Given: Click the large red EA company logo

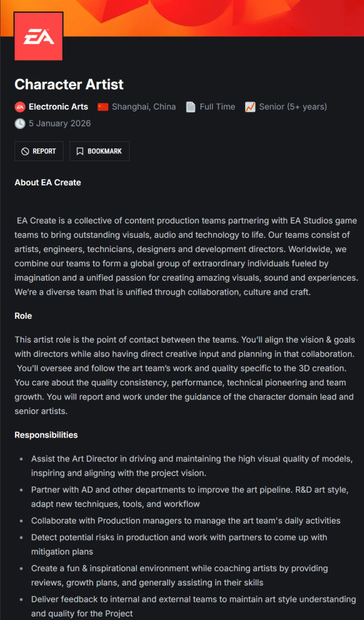Looking at the screenshot, I should click(x=38, y=38).
